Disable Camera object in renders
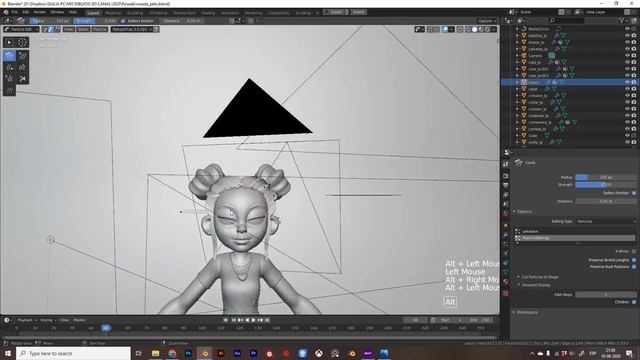640x360 pixels. click(x=634, y=56)
